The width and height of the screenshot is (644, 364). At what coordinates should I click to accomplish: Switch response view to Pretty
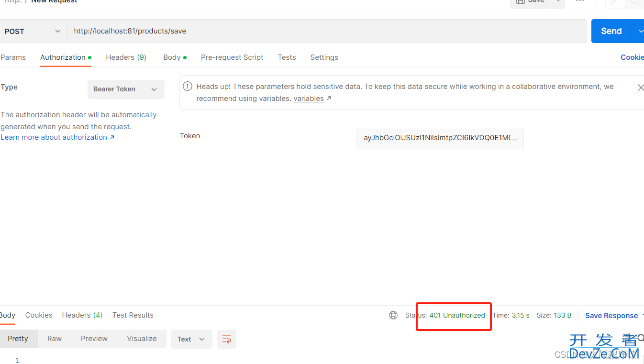[x=18, y=339]
